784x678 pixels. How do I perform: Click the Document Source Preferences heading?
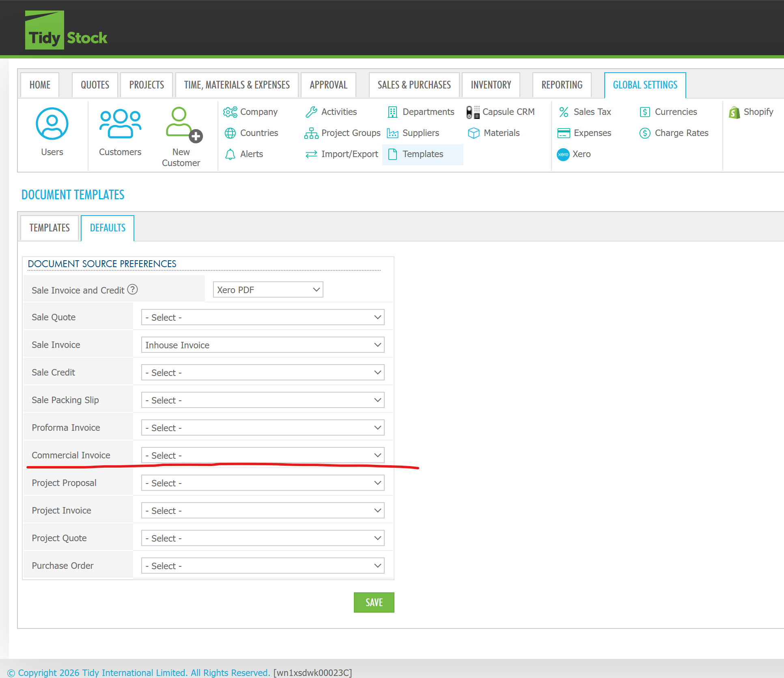pyautogui.click(x=102, y=264)
